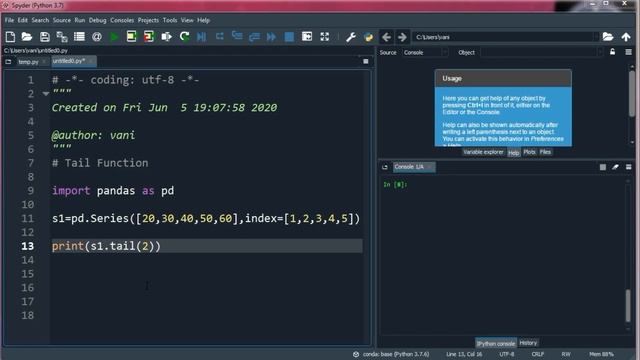
Task: Start debugging the file
Action: pyautogui.click(x=202, y=37)
